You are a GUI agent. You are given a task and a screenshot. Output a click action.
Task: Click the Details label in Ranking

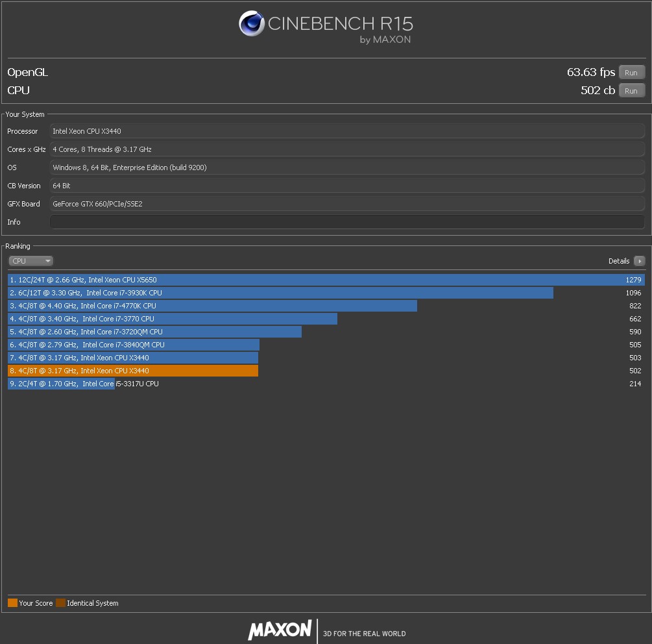click(x=619, y=261)
